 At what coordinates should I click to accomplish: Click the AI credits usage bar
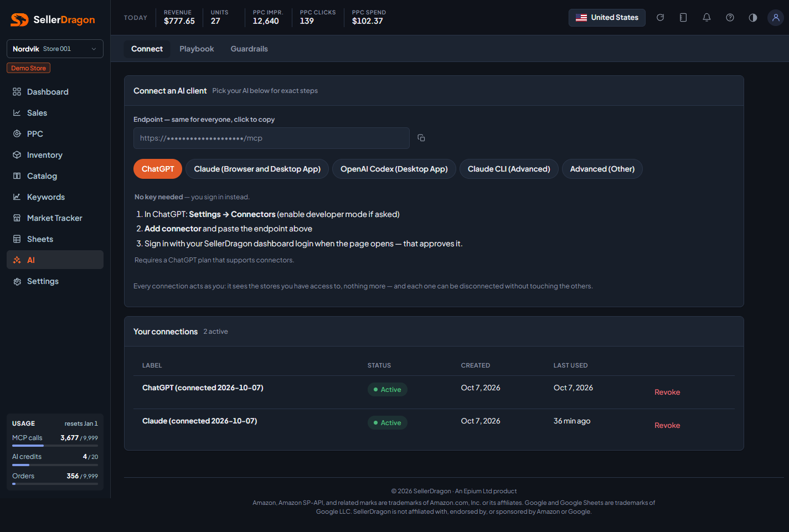click(x=55, y=464)
